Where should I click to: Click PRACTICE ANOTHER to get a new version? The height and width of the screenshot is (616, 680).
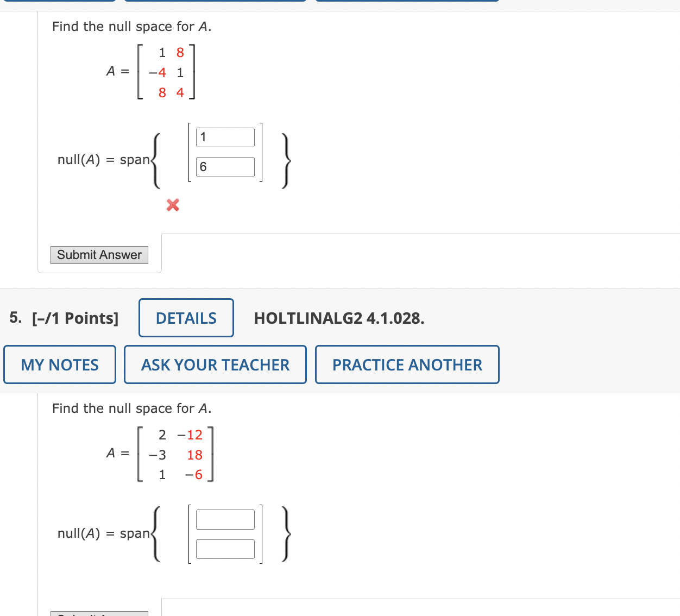click(x=407, y=364)
